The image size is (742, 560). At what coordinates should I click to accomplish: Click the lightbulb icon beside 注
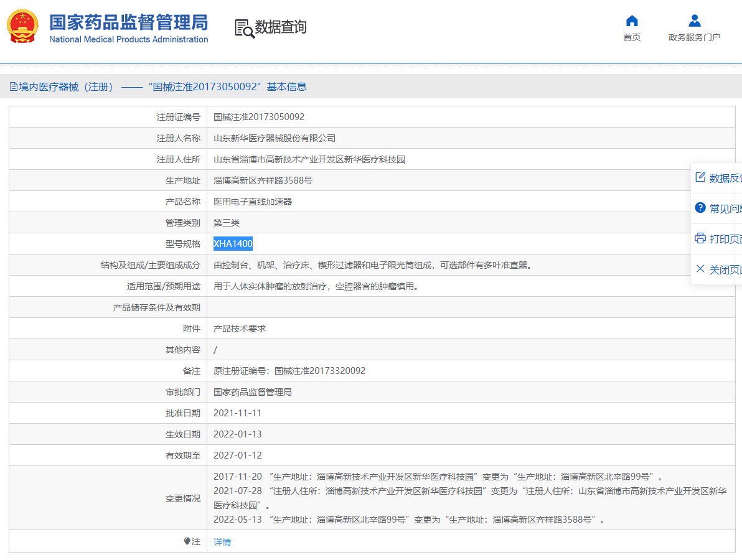click(x=187, y=541)
